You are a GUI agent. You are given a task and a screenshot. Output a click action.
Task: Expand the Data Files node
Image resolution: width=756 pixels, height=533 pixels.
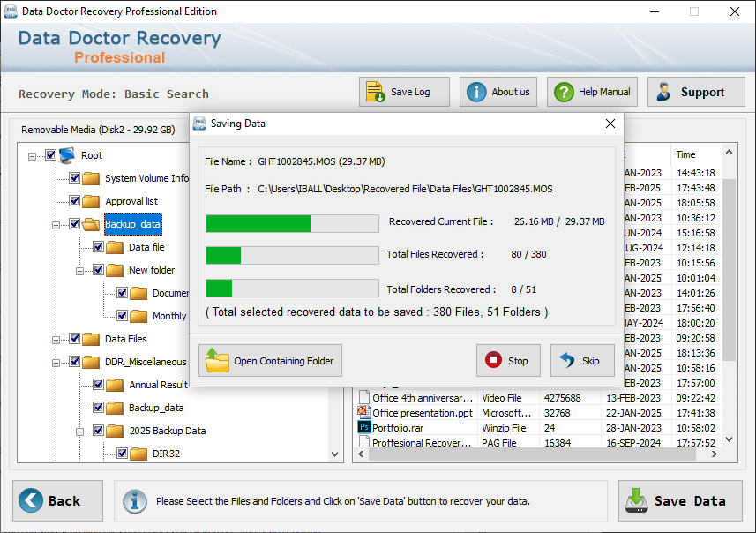click(x=56, y=340)
